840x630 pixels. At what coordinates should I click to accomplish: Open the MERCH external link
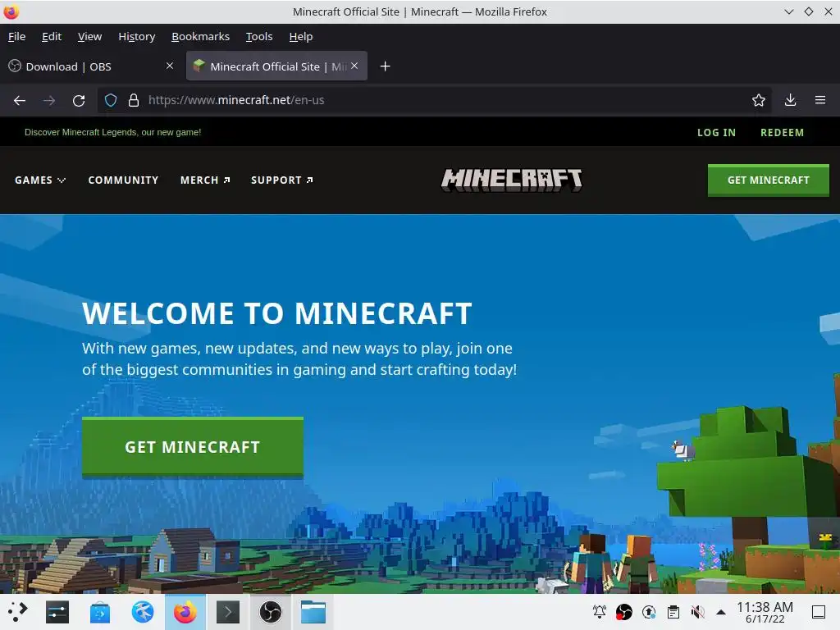point(205,180)
